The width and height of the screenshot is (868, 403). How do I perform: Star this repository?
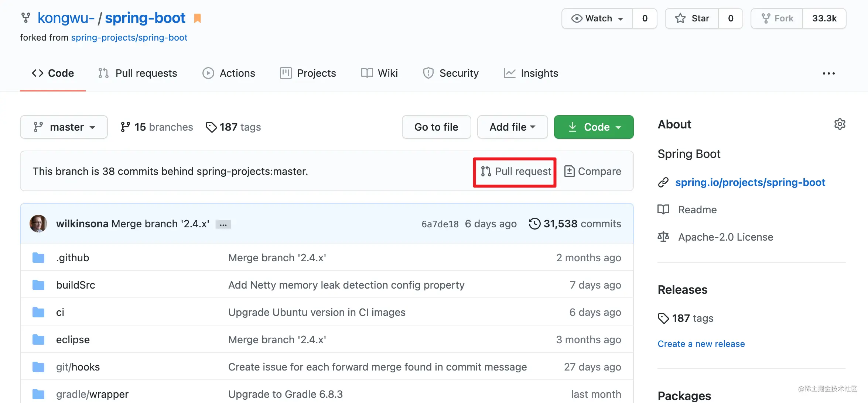click(x=692, y=18)
